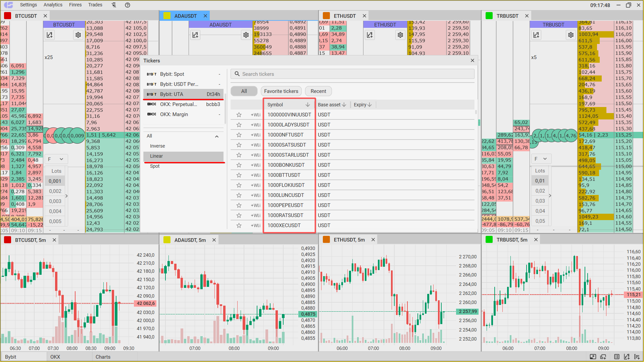Star 1000PEPEUSDT as favorite ticker
This screenshot has width=644, height=362.
[239, 205]
